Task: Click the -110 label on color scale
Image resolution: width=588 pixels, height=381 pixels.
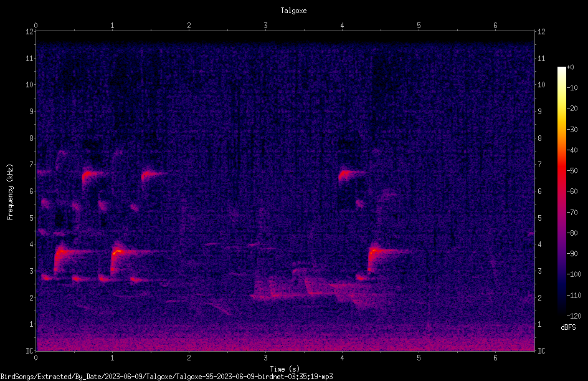Action: coord(574,296)
